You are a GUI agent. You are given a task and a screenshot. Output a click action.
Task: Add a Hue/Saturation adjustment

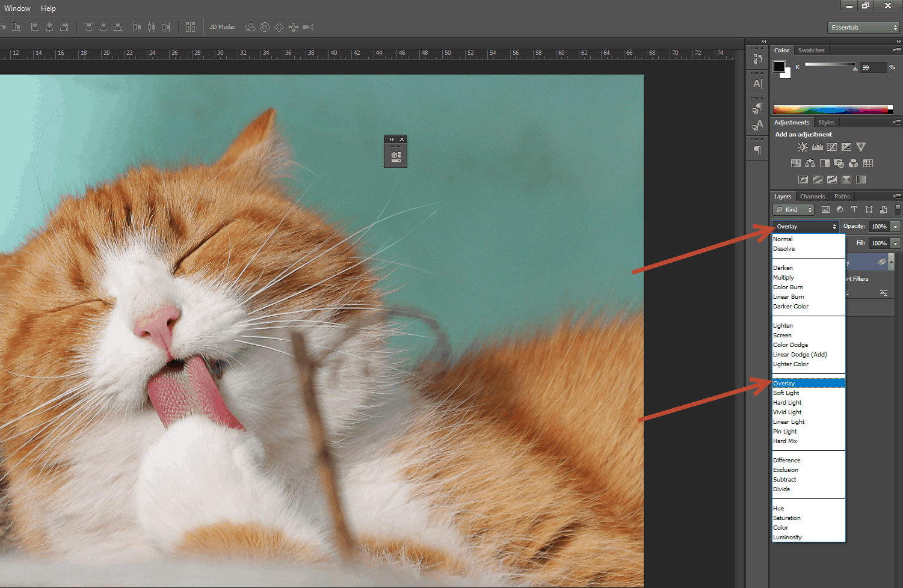(795, 163)
